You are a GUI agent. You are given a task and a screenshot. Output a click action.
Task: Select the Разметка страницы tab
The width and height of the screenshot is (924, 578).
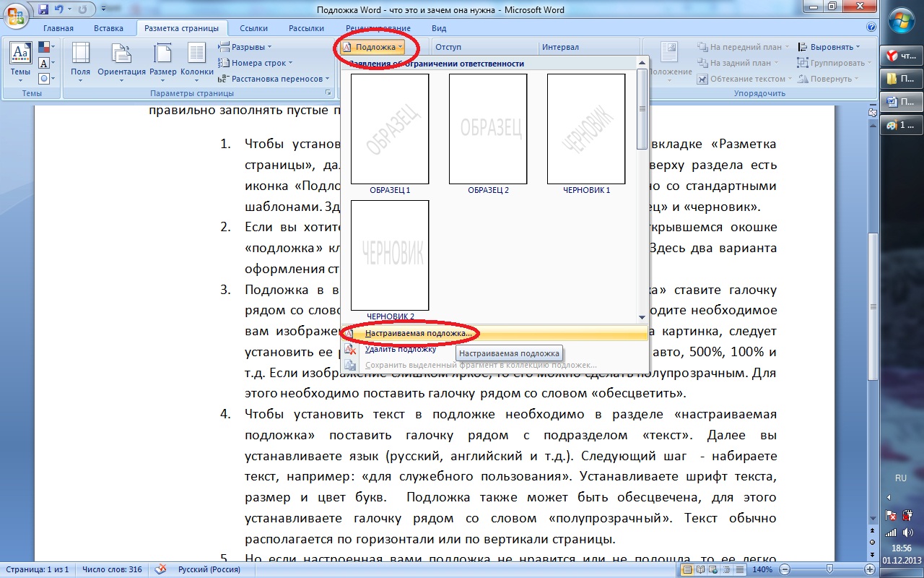coord(182,28)
